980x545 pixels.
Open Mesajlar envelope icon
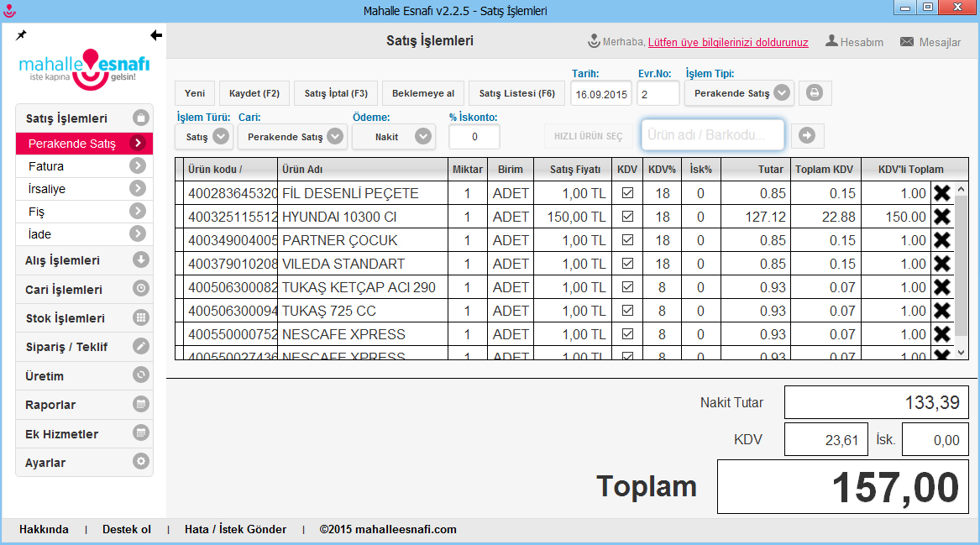click(907, 42)
